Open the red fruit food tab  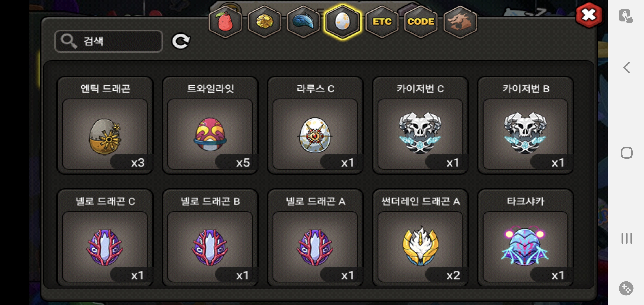tap(225, 22)
